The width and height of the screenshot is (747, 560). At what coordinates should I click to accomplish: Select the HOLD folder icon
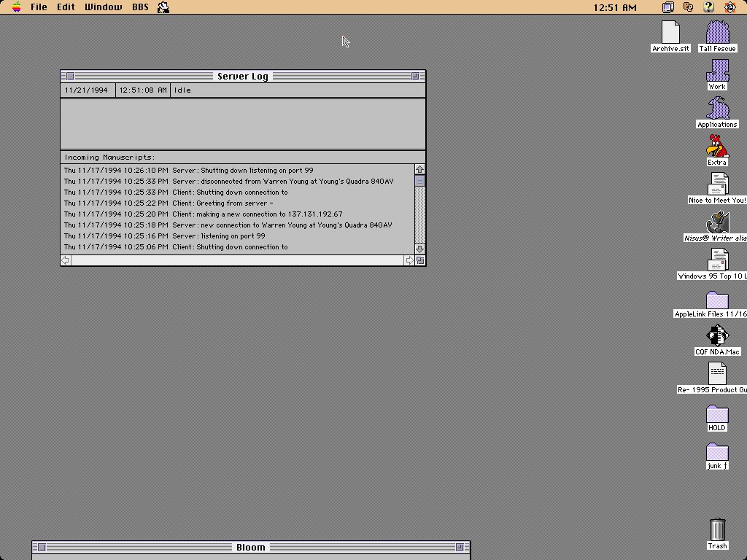(x=717, y=414)
